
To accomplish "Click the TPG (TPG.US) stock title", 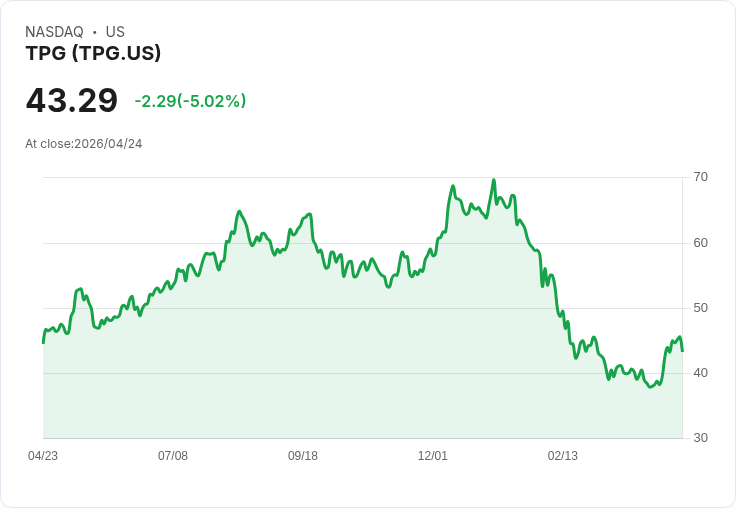I will [93, 53].
